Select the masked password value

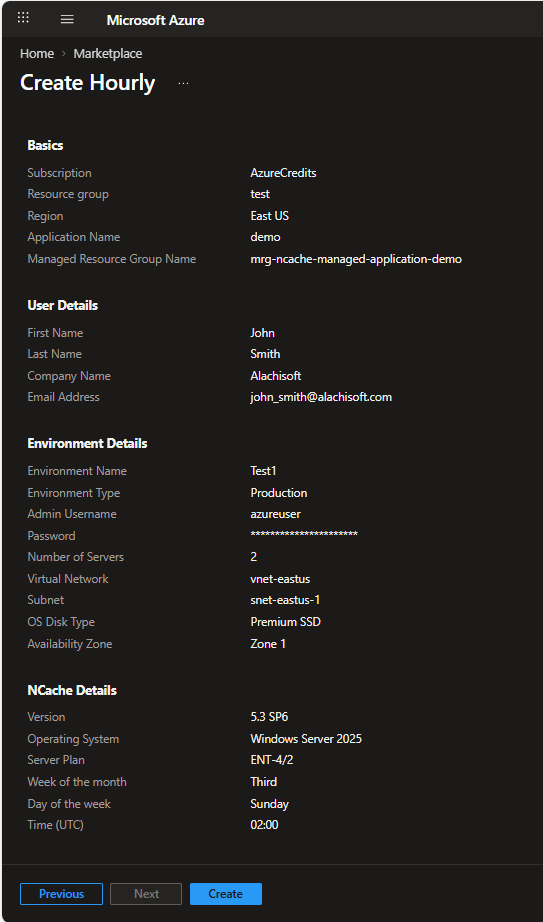click(x=304, y=535)
